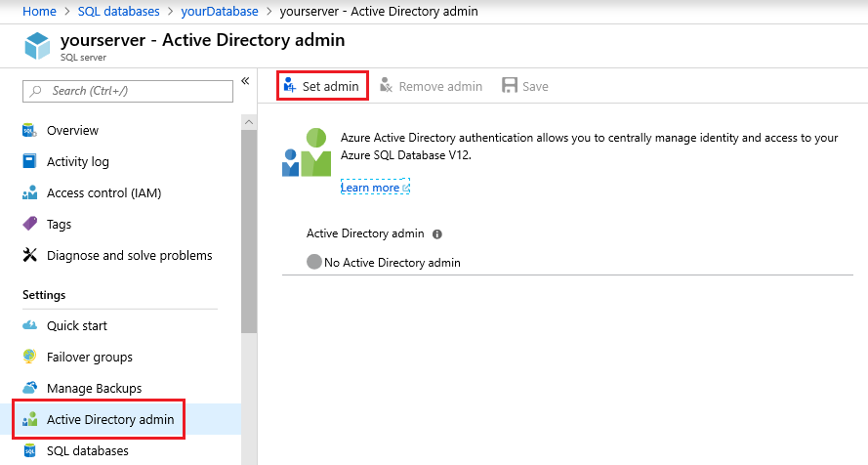This screenshot has height=465, width=868.
Task: Open Overview in sidebar
Action: click(x=72, y=131)
